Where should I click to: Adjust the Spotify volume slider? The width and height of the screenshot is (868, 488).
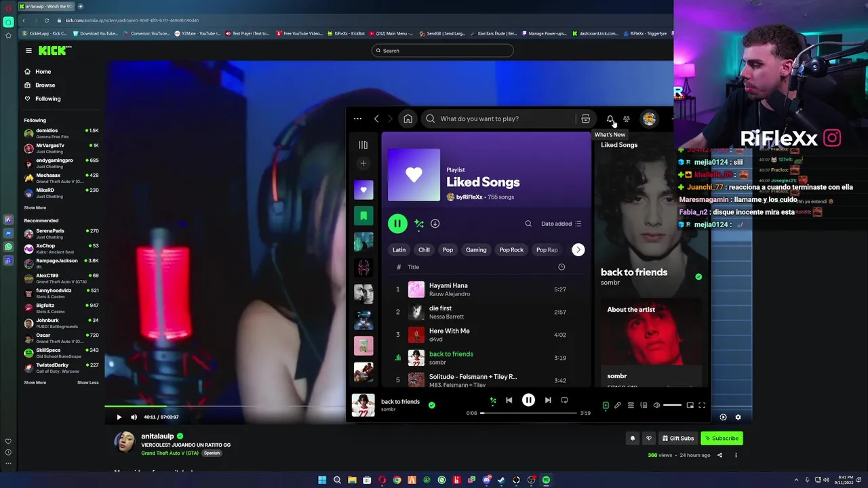pyautogui.click(x=672, y=405)
